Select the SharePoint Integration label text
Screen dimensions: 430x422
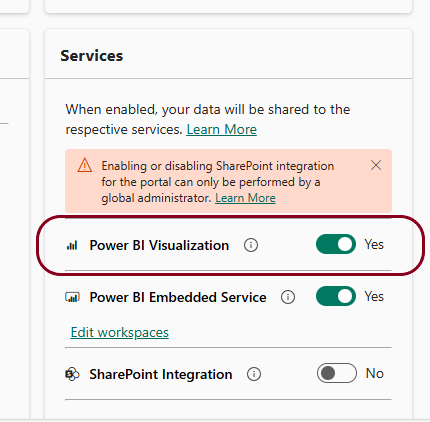[161, 374]
